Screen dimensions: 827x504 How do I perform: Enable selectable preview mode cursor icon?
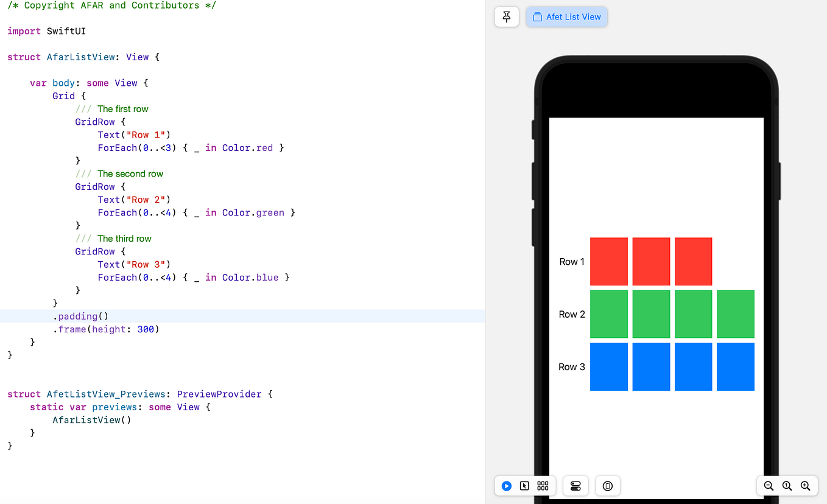coord(524,486)
